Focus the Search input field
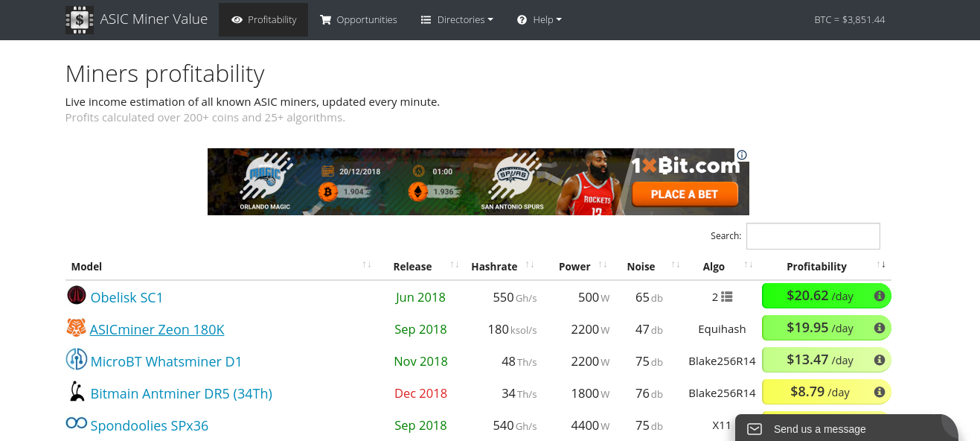This screenshot has height=441, width=980. click(813, 236)
